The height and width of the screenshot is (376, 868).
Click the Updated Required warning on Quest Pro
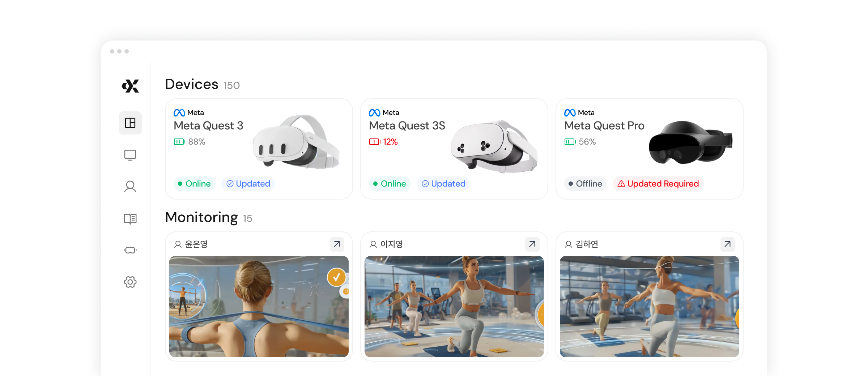pyautogui.click(x=658, y=184)
